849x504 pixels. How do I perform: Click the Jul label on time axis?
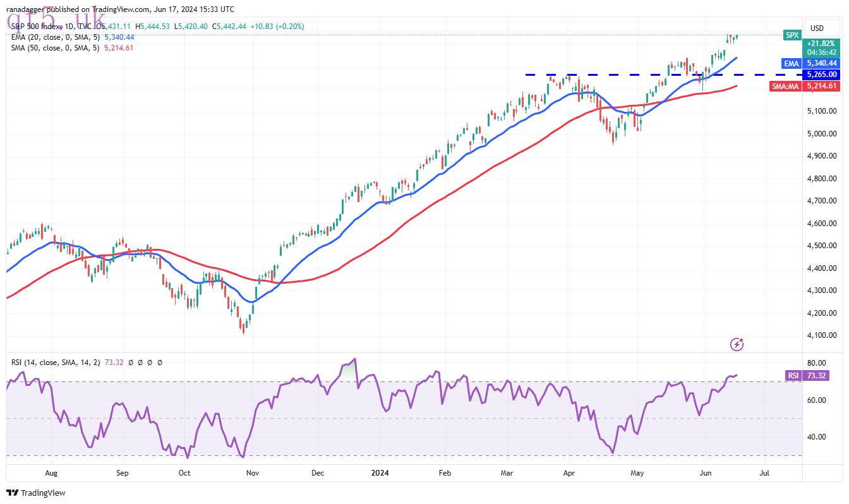point(764,472)
